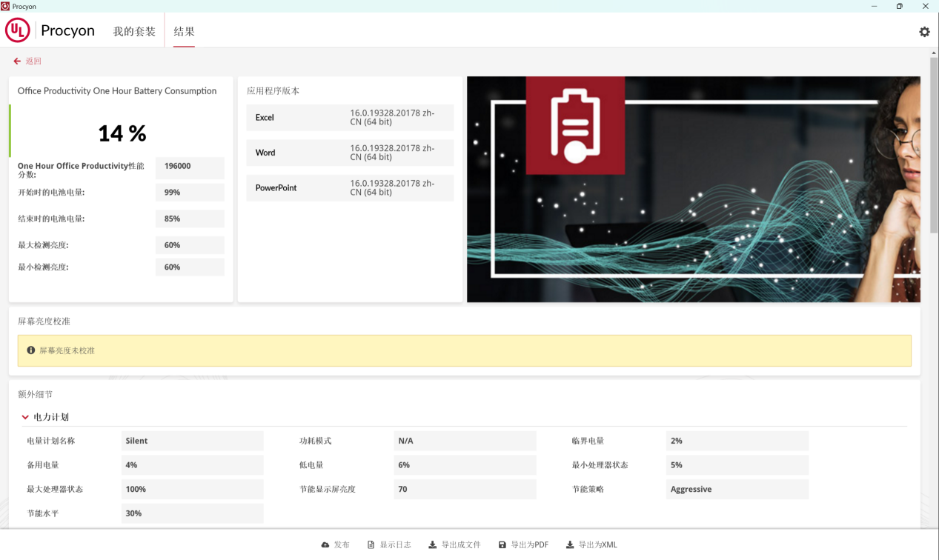
Task: Switch to the 我的套装 tab
Action: [x=134, y=32]
